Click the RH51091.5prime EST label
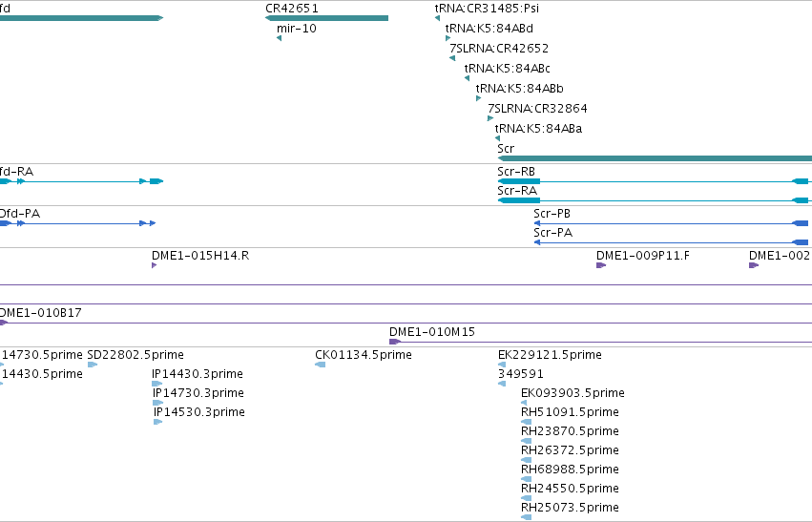This screenshot has width=812, height=522. click(571, 412)
